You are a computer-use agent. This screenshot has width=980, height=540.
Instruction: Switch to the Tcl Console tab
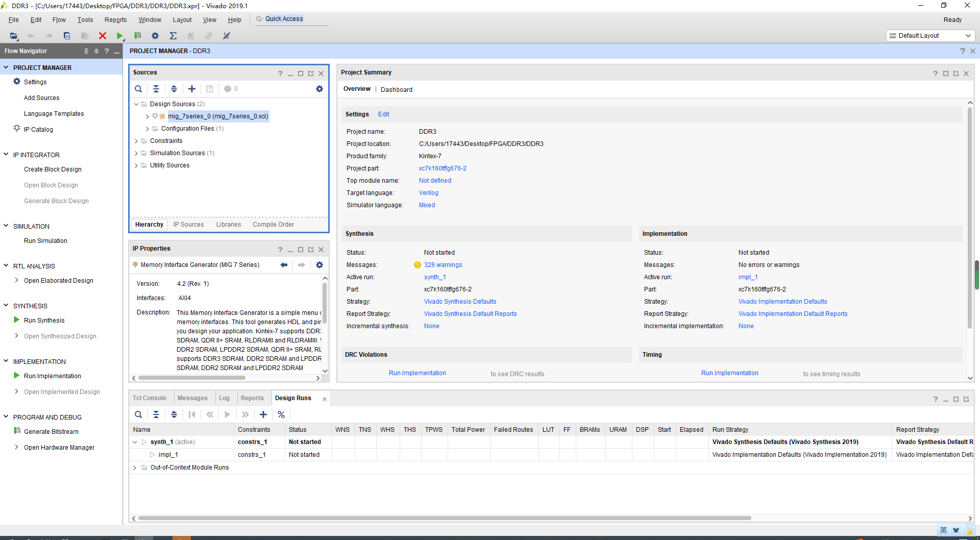(x=150, y=398)
